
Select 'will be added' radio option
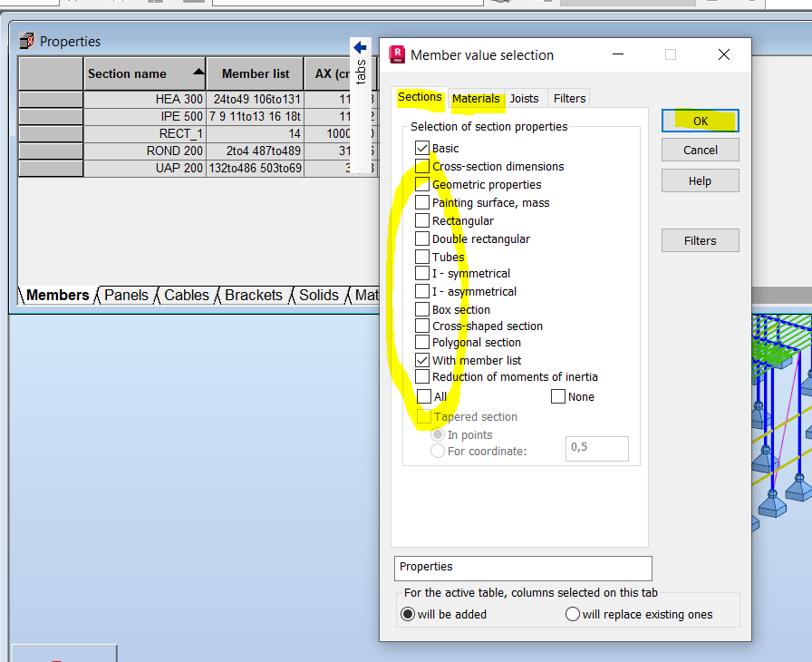(408, 614)
